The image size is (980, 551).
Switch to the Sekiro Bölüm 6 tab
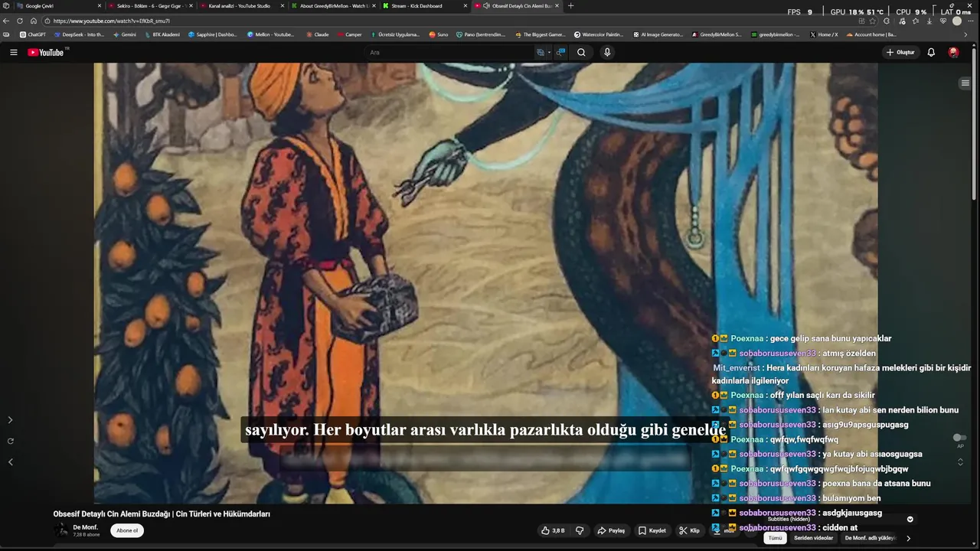coord(150,5)
